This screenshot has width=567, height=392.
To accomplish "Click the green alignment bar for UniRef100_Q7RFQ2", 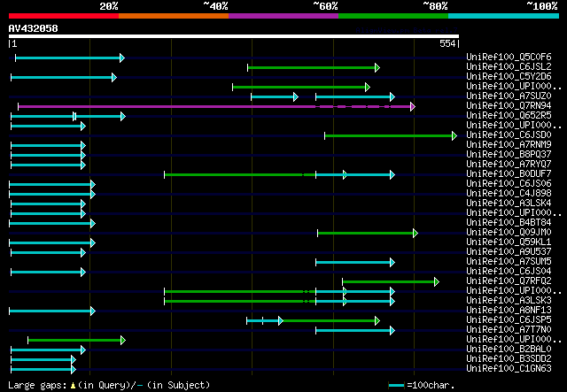I will 391,281.
